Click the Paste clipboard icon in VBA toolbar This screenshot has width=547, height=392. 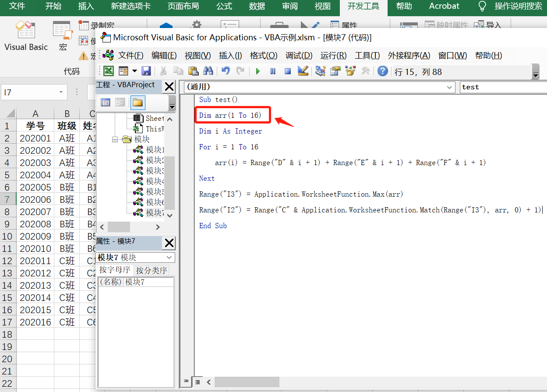193,71
